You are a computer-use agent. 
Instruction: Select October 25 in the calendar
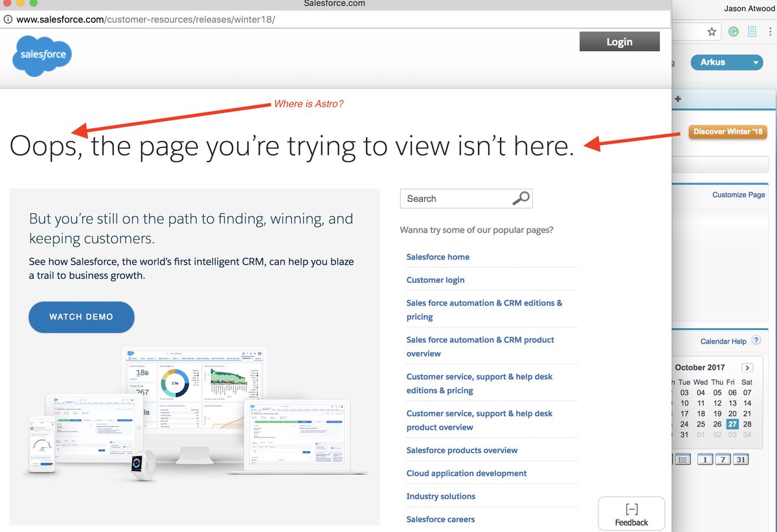click(701, 424)
